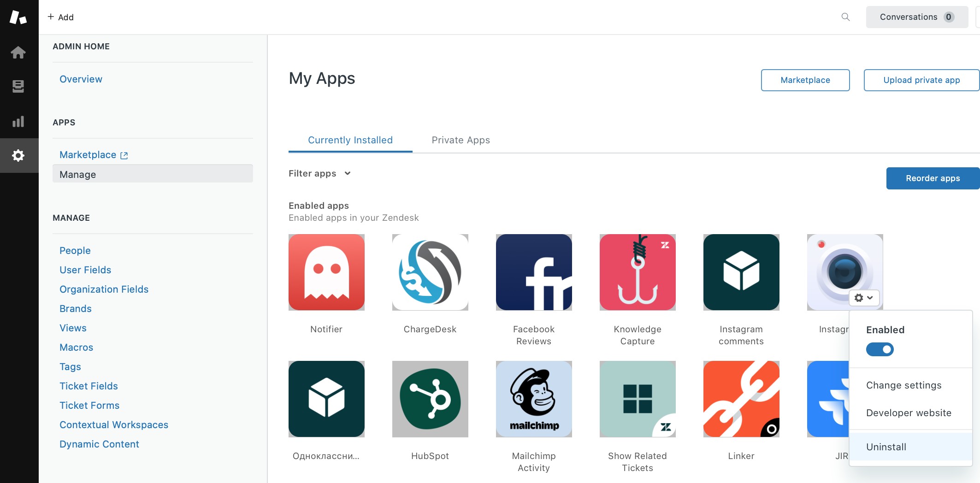Screen dimensions: 980x483
Task: Switch to Private Apps tab
Action: tap(461, 140)
